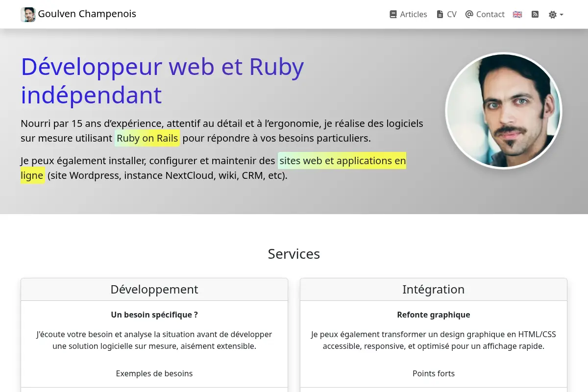588x392 pixels.
Task: Click the paragraph starting "Je peux également transformer"
Action: [434, 340]
